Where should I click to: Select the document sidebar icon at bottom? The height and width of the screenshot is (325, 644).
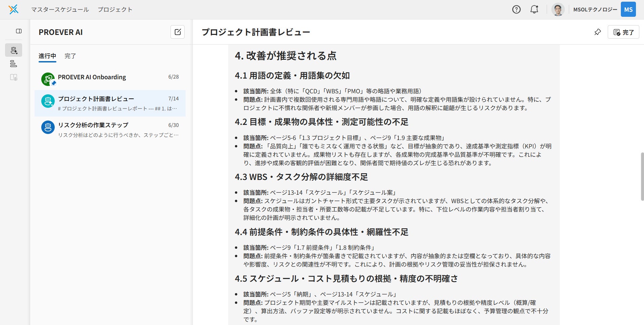14,77
